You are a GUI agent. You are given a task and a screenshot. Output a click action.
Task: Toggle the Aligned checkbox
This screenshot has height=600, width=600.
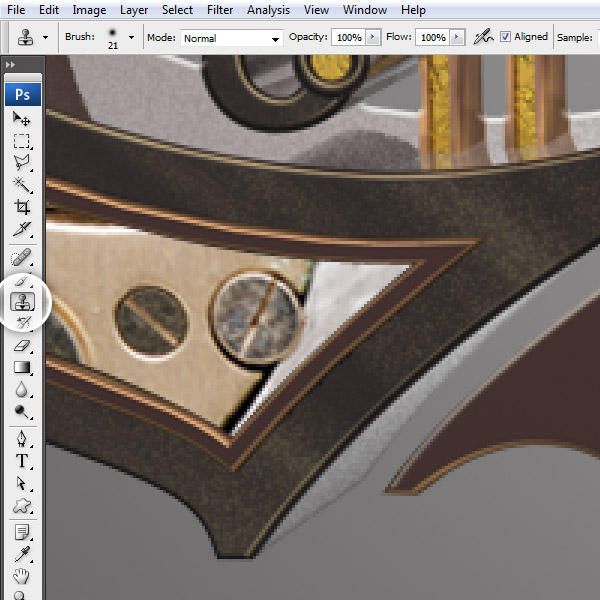coord(505,37)
